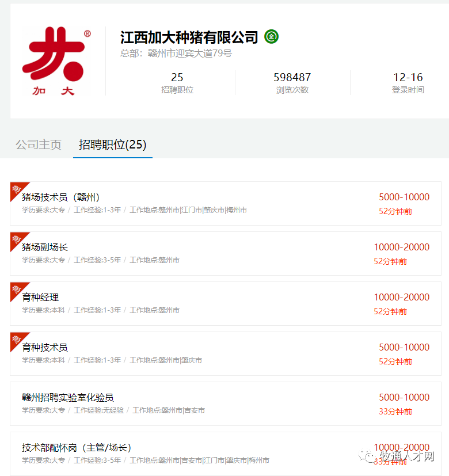This screenshot has height=476, width=449.
Task: Click salary 5000-10000 for 猪场技术员
Action: 404,197
